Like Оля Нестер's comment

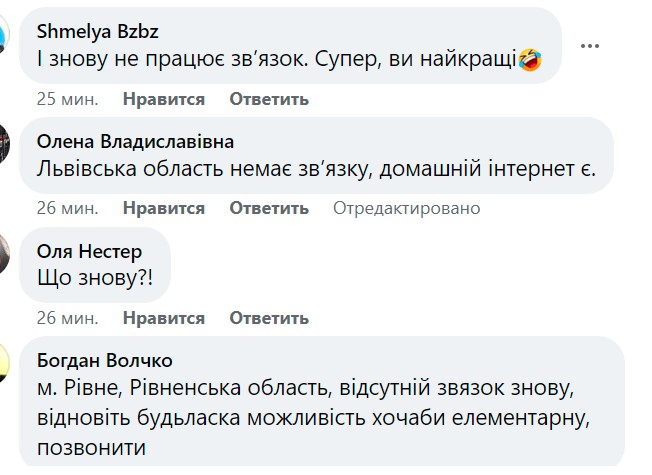pyautogui.click(x=164, y=318)
